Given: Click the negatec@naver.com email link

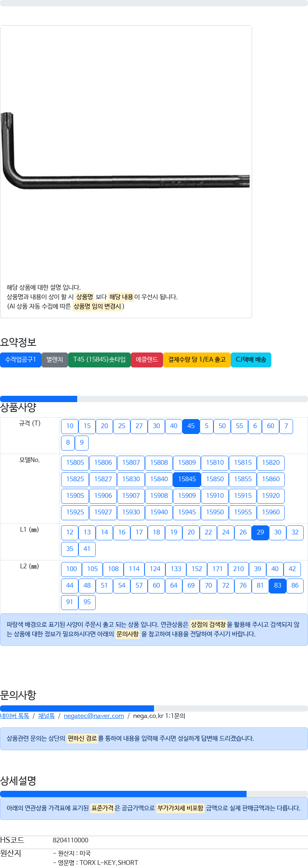Looking at the screenshot, I should click(x=94, y=716).
